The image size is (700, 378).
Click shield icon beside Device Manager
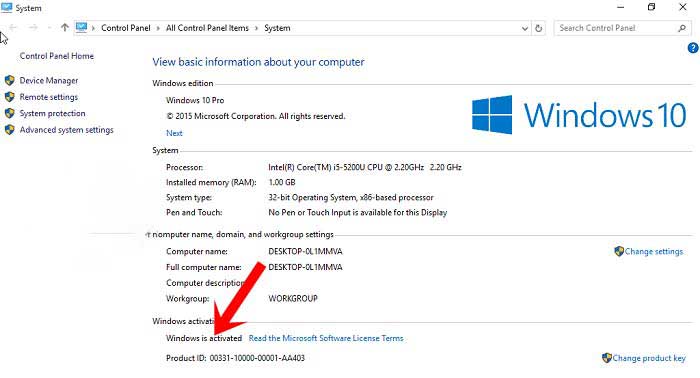point(9,80)
